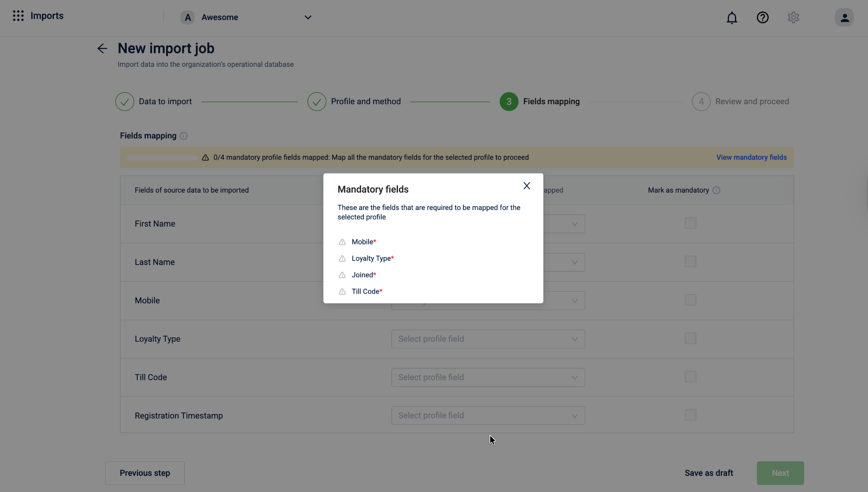Open the settings gear icon

coord(793,18)
